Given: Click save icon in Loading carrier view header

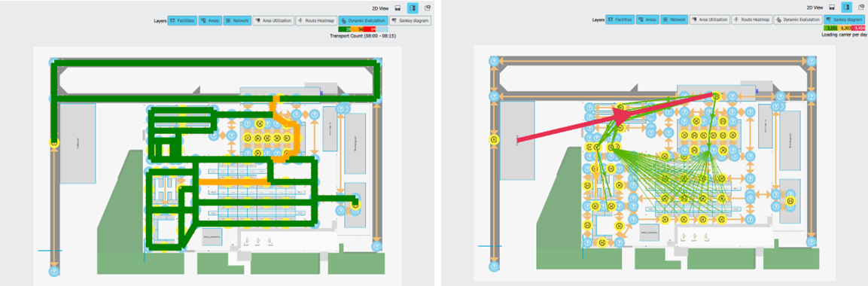Looking at the screenshot, I should pyautogui.click(x=832, y=8).
